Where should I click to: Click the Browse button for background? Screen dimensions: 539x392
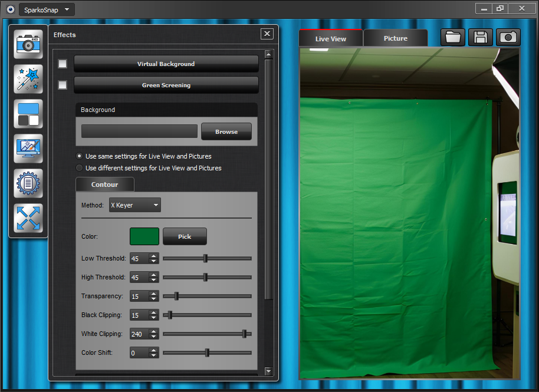click(226, 131)
